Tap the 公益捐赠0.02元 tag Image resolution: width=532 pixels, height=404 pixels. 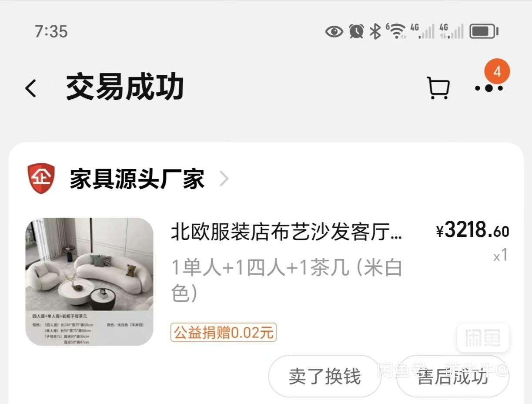[x=224, y=333]
